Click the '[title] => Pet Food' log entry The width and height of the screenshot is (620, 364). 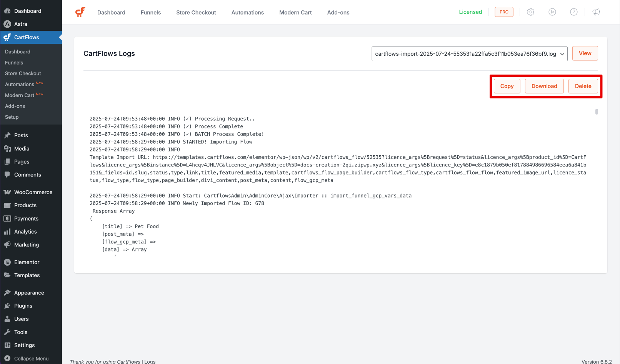(130, 226)
